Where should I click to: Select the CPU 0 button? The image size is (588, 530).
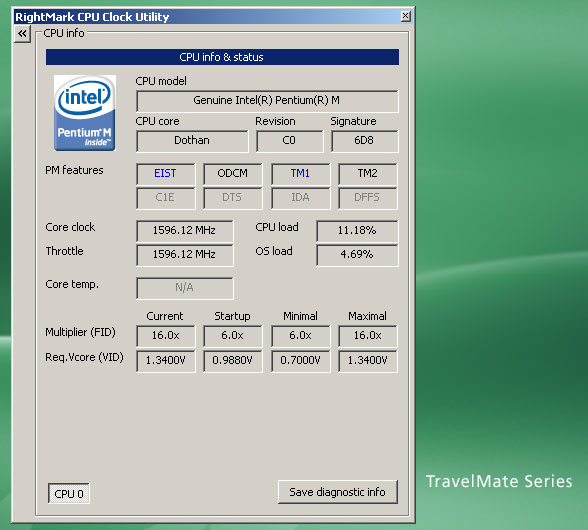pos(69,493)
